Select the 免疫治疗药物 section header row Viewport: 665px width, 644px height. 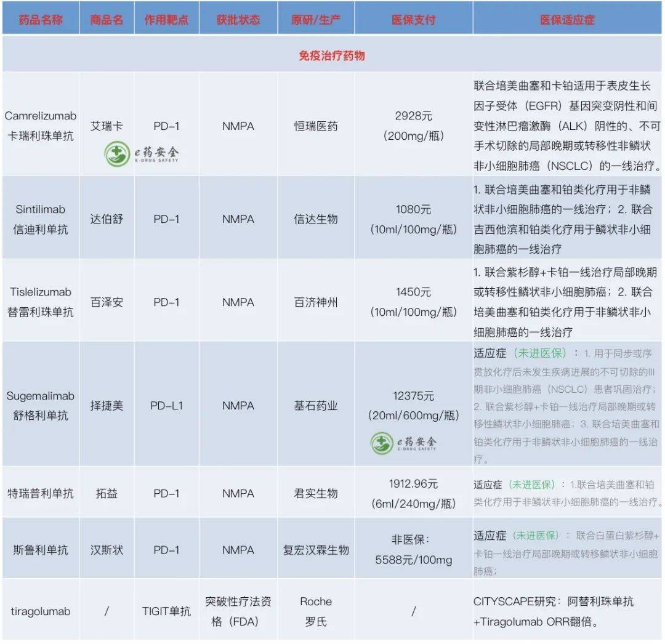point(332,54)
